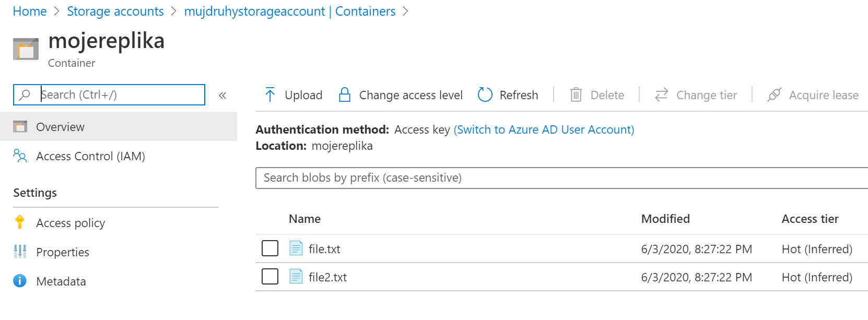Sort blobs by Modified column header

tap(665, 219)
